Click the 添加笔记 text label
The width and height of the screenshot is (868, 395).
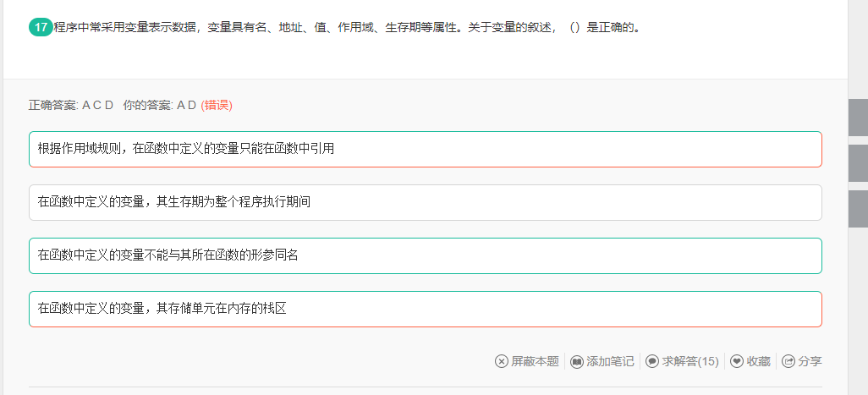[610, 361]
